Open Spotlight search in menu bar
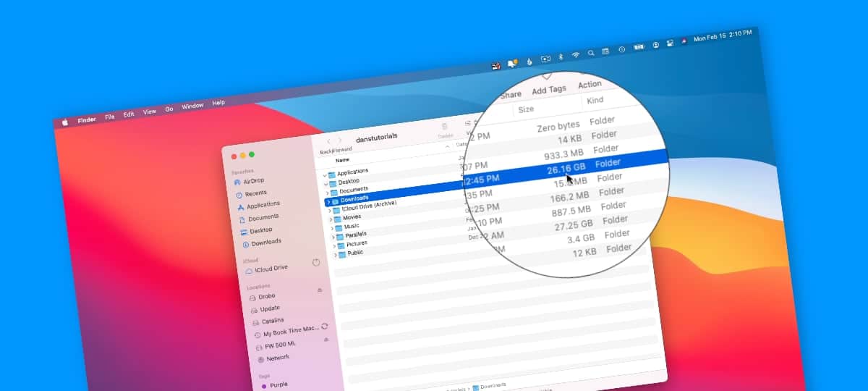The image size is (868, 391). click(x=591, y=53)
